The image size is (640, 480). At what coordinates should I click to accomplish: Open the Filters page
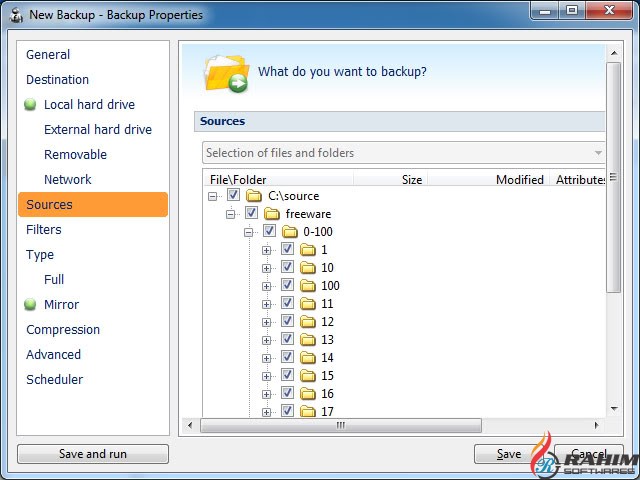(x=44, y=229)
